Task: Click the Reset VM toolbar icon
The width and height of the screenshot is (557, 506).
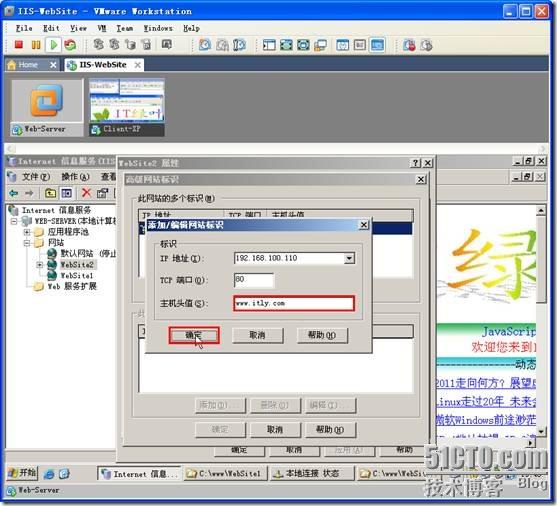Action: (70, 45)
